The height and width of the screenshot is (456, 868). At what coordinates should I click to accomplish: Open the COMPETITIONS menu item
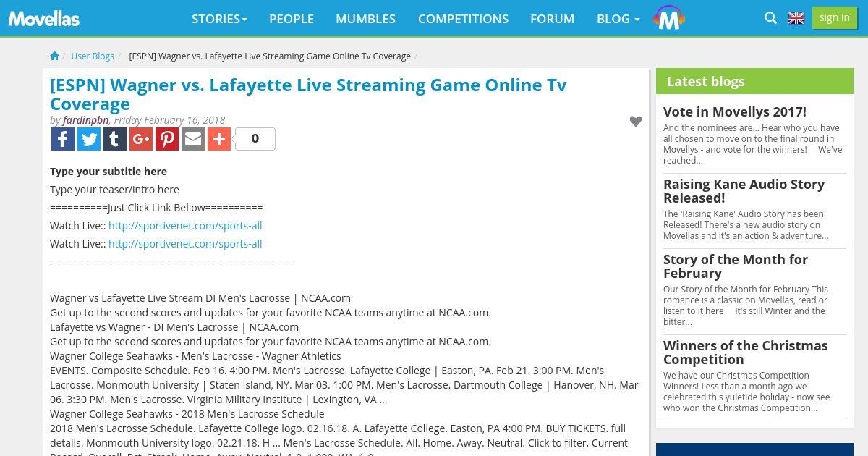463,19
